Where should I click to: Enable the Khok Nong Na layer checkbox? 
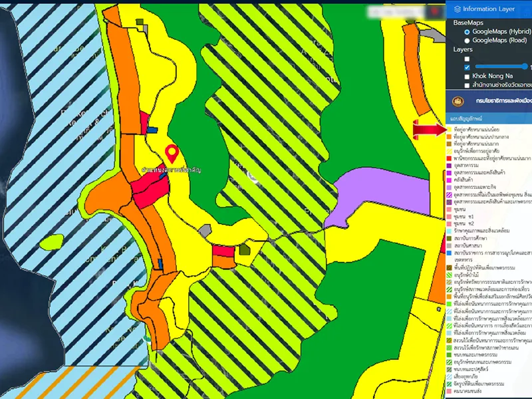tap(467, 76)
